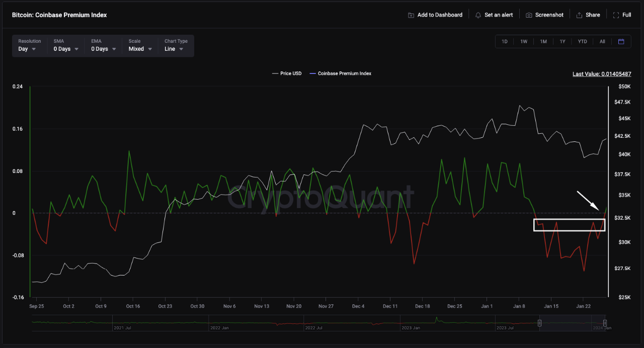The image size is (644, 348).
Task: Click right handle of timeline range slider
Action: click(x=605, y=323)
